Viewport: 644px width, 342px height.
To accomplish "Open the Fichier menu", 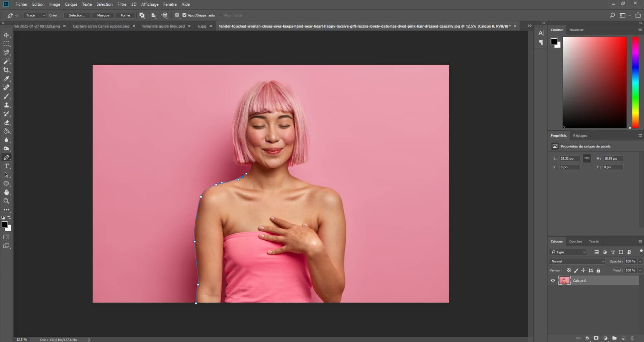I will click(x=21, y=4).
